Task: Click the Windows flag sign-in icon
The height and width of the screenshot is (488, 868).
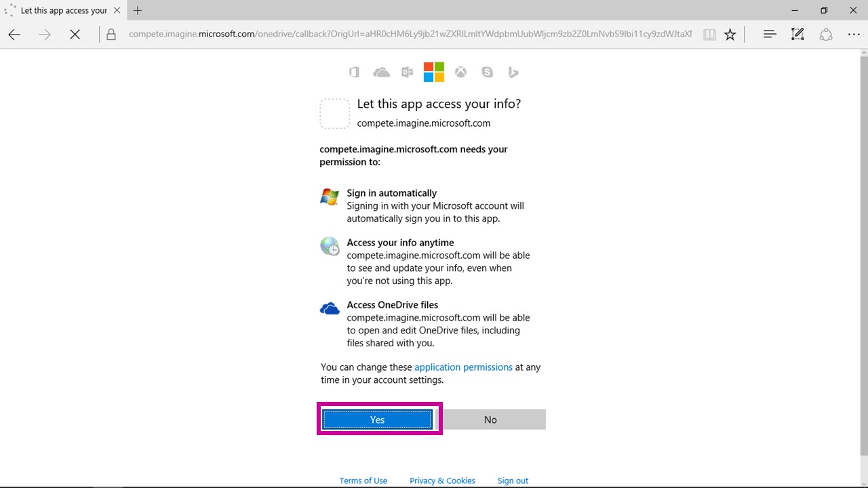Action: tap(330, 197)
